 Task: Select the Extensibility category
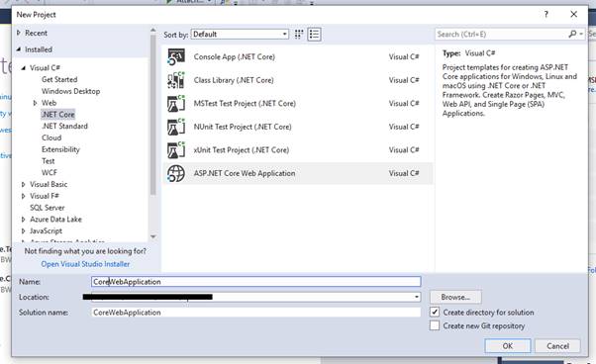[60, 149]
